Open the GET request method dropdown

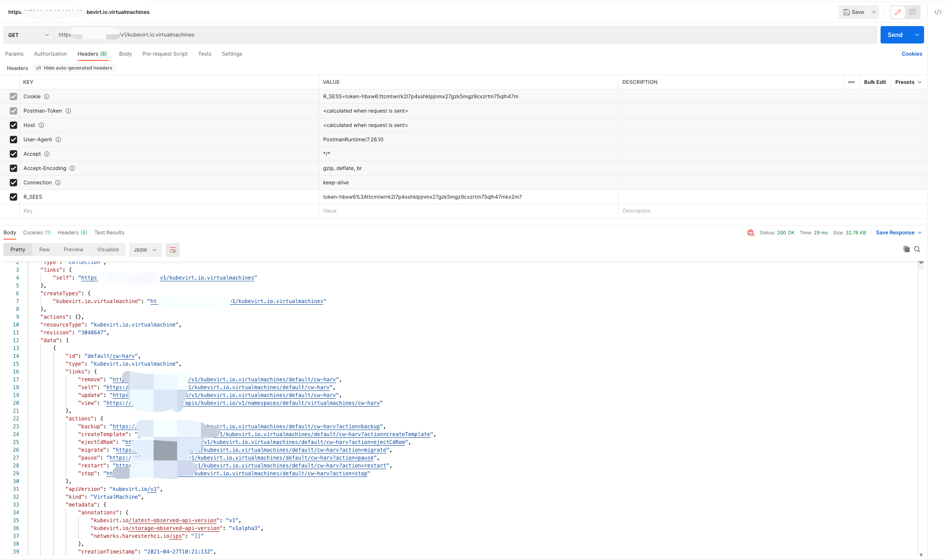tap(28, 34)
